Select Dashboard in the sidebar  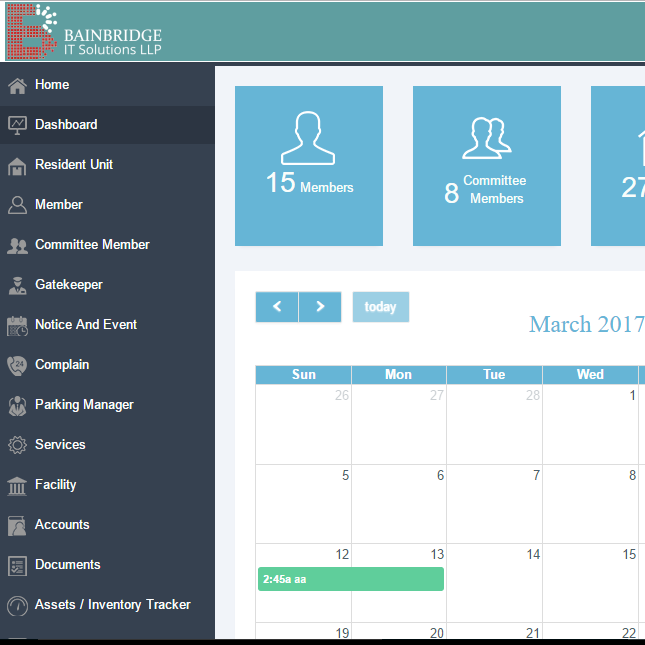[x=107, y=125]
